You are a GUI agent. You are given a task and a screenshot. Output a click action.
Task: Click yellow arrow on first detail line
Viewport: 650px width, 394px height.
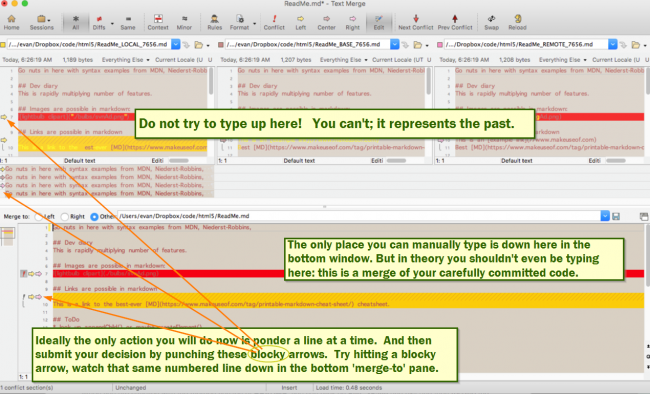point(2,169)
